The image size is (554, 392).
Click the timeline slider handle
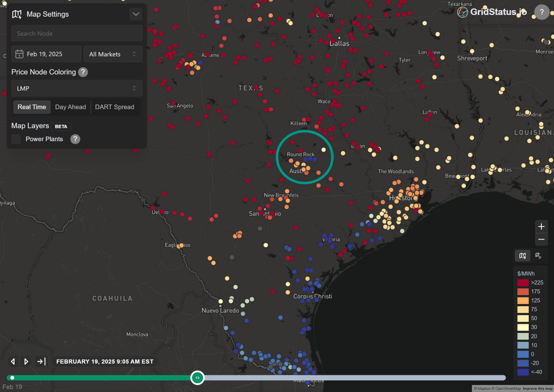[197, 378]
